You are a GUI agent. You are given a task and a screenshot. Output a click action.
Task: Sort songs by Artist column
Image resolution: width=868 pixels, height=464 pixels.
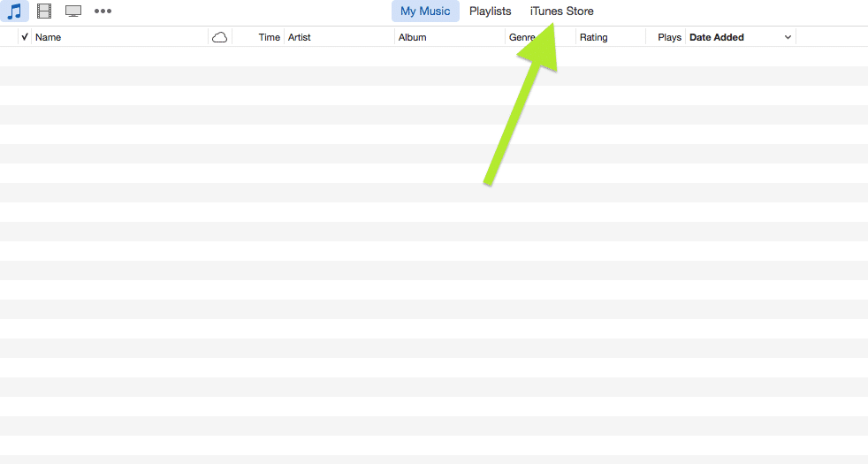click(x=339, y=37)
